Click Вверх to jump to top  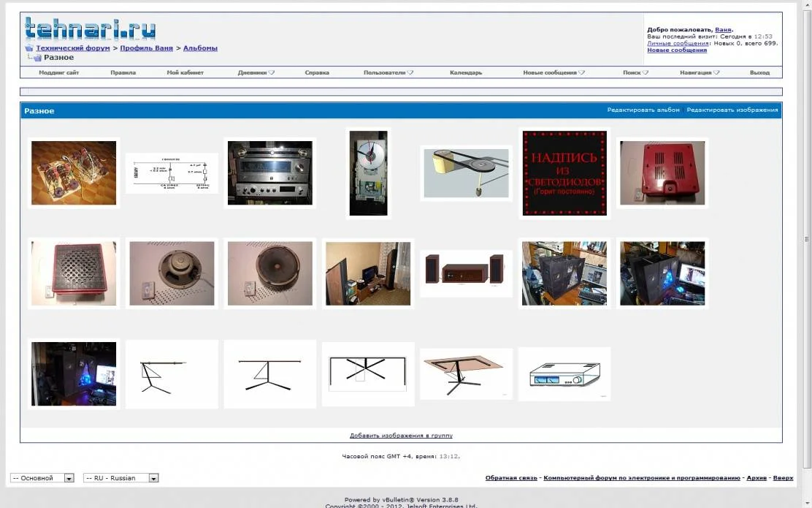pyautogui.click(x=783, y=478)
